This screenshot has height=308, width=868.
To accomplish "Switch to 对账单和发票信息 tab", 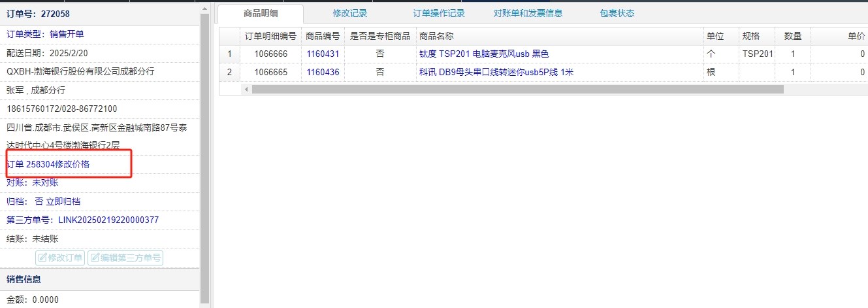I will click(x=528, y=13).
